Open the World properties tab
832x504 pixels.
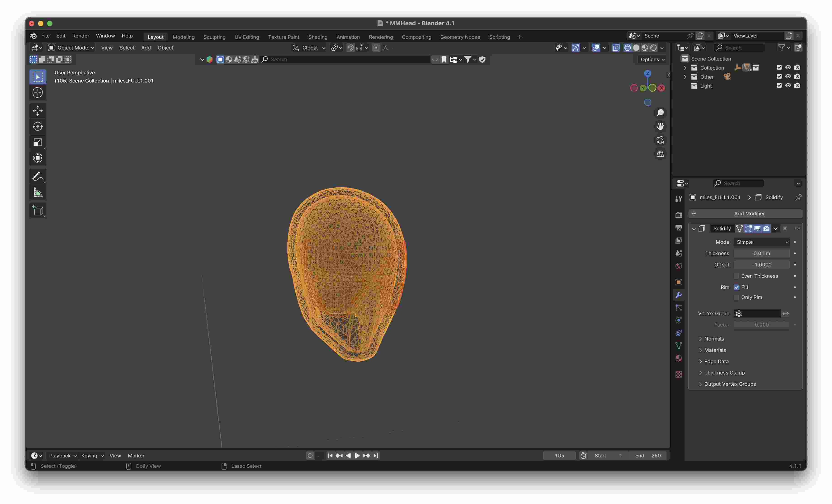coord(679,266)
